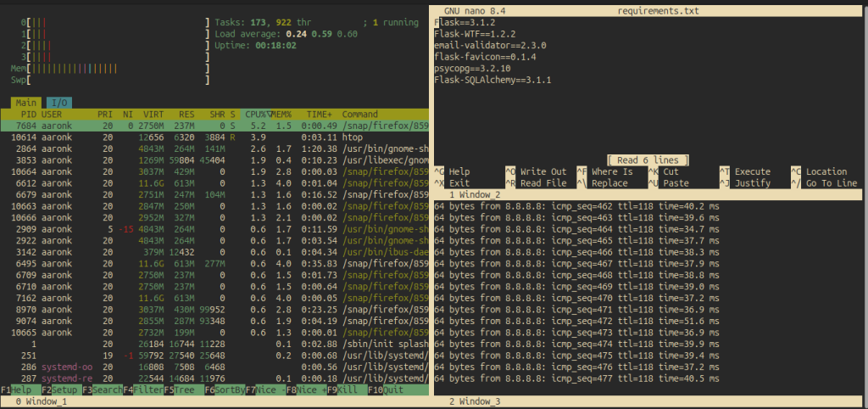Switch to the Main tab in htop

(x=25, y=103)
